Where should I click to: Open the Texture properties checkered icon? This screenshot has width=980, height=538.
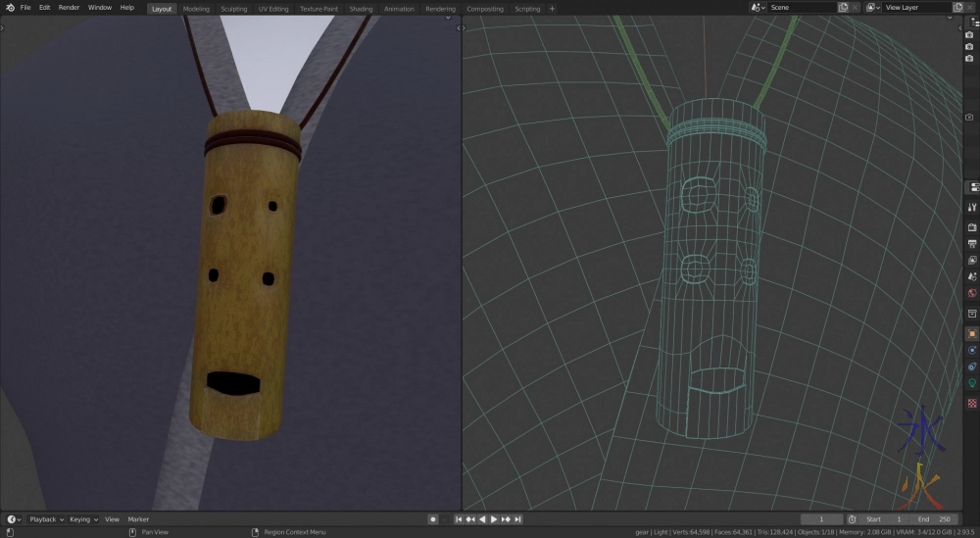click(972, 403)
